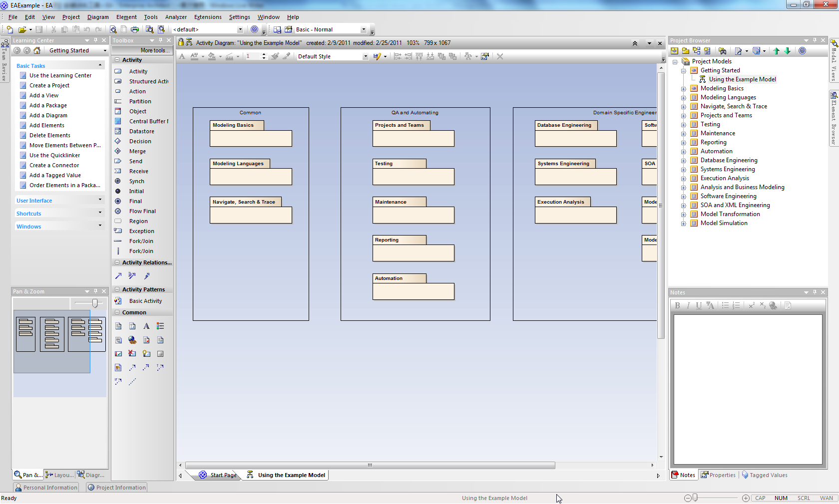Click inside the Notes text area

(748, 389)
